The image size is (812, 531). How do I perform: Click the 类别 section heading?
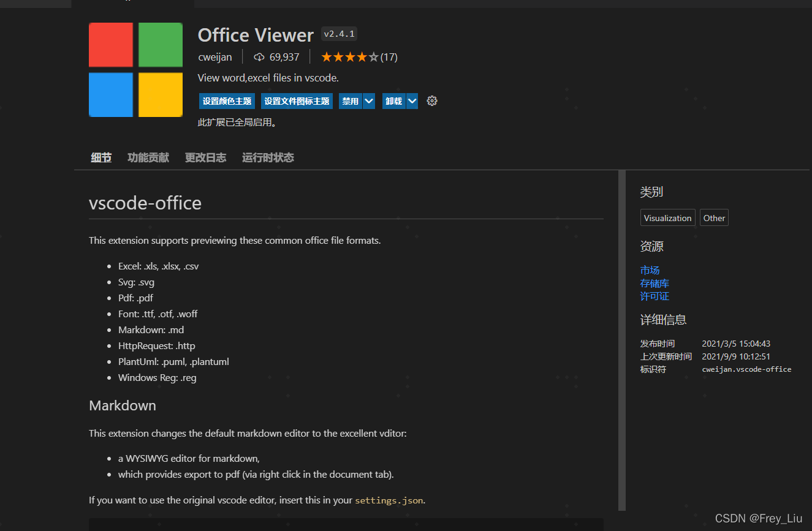click(651, 192)
